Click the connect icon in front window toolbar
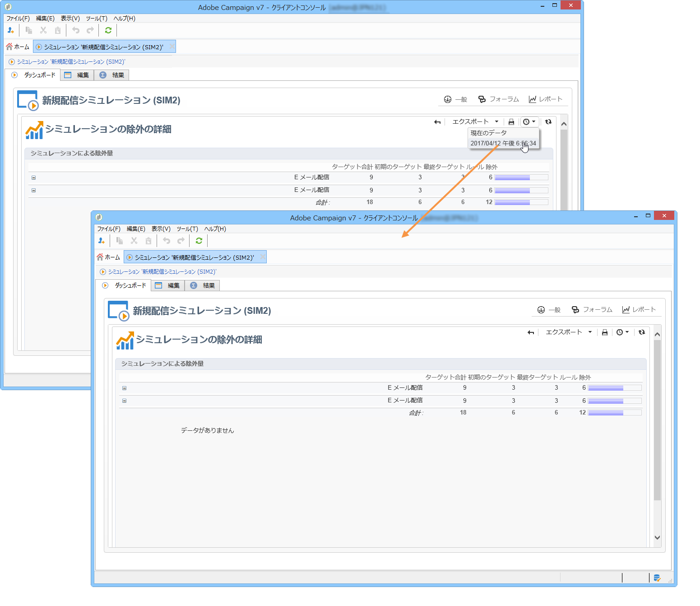The image size is (700, 606). click(x=102, y=241)
